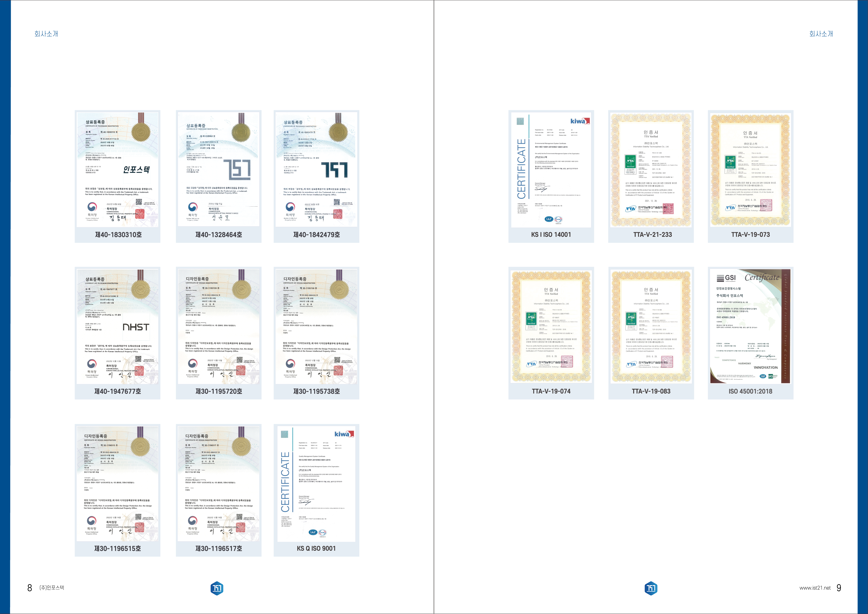Screen dimensions: 868x614
Task: Select design certificate 제30-1195738호
Action: (317, 326)
